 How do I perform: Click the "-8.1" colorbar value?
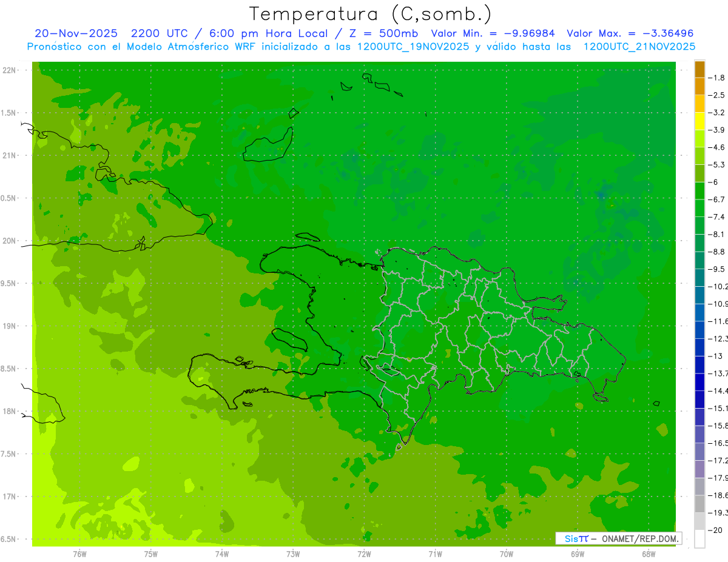[x=716, y=234]
